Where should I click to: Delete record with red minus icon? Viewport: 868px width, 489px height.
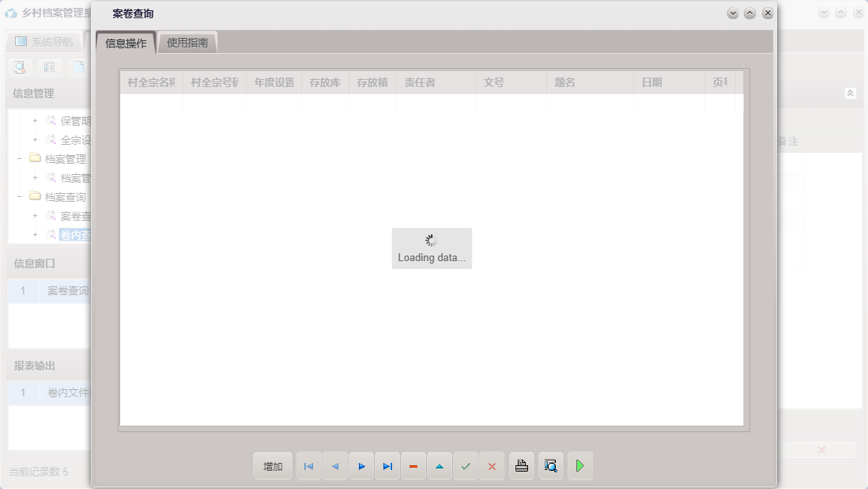click(x=413, y=466)
